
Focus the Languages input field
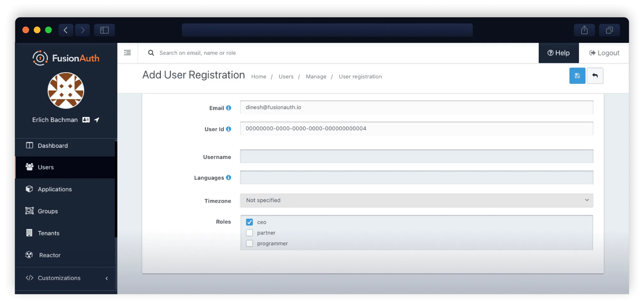(x=417, y=178)
